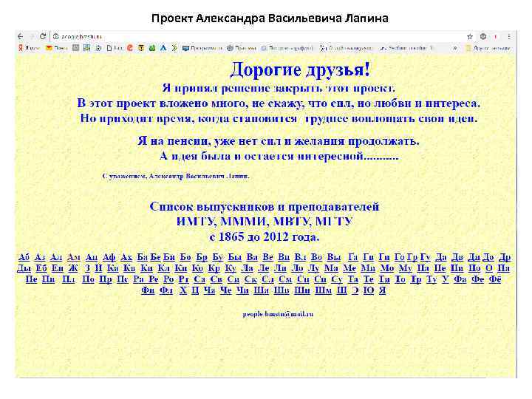Open the 'Ко' surname list link
532x399 pixels.
point(197,268)
